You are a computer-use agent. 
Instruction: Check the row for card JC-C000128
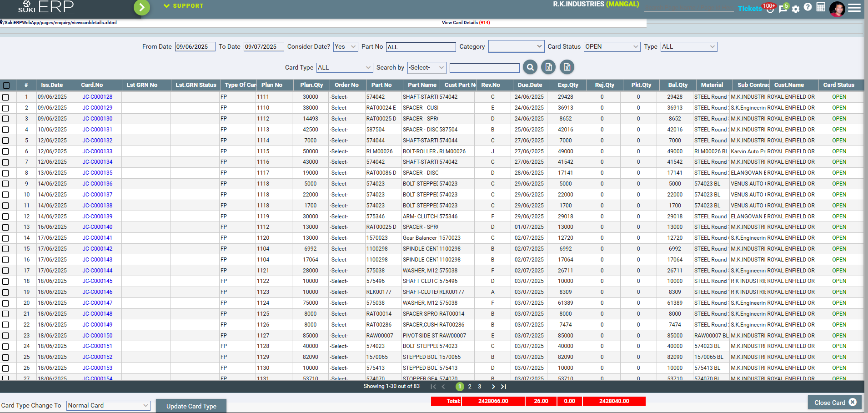(5, 97)
